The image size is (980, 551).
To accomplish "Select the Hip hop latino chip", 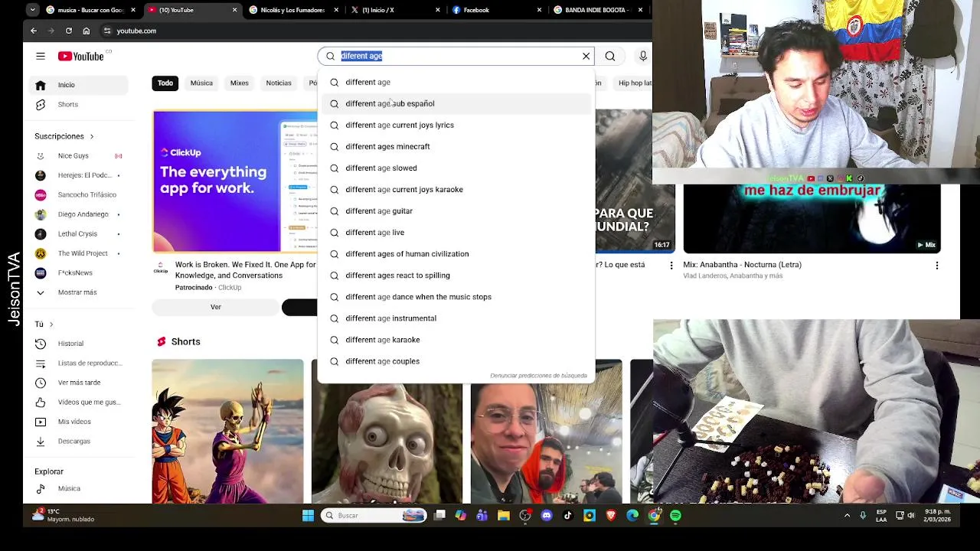I will [x=635, y=83].
